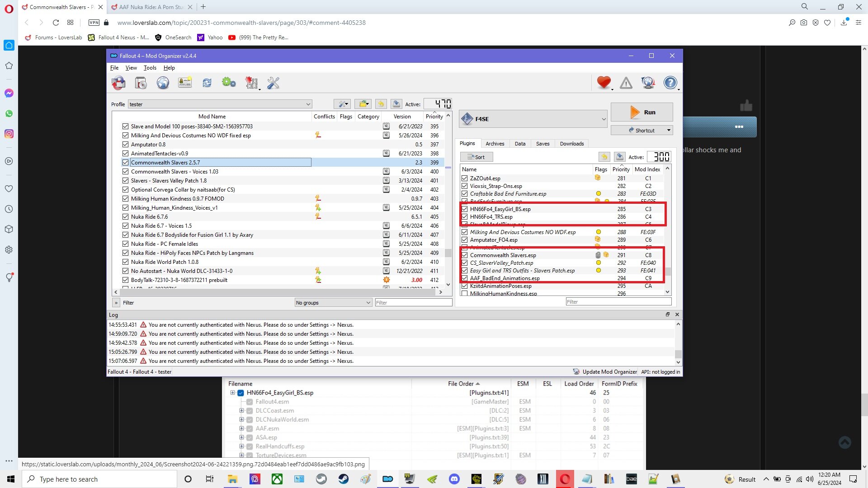Image resolution: width=868 pixels, height=488 pixels.
Task: Open the Tools menu in Mod Organizer
Action: click(x=150, y=68)
